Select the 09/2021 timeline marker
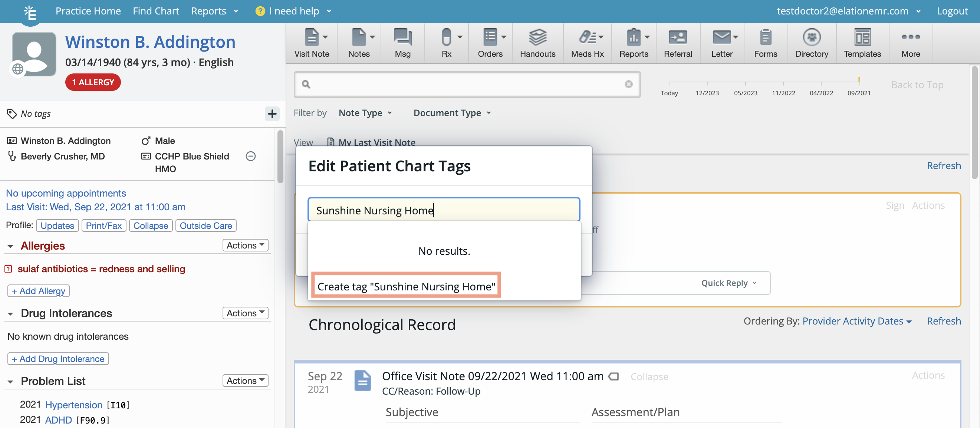The height and width of the screenshot is (428, 980). pos(859,92)
